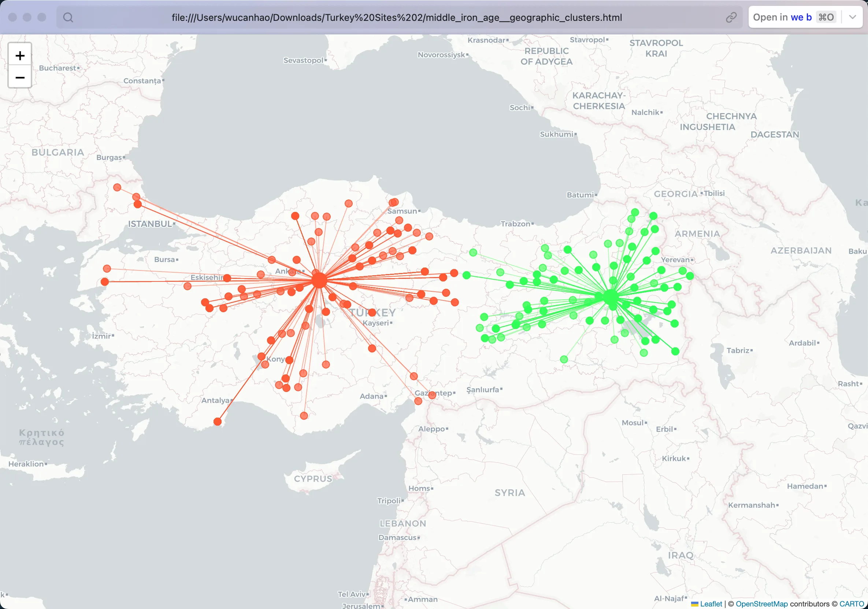Viewport: 868px width, 609px height.
Task: Click the westernmost red marker near the Aegean
Action: click(x=105, y=281)
